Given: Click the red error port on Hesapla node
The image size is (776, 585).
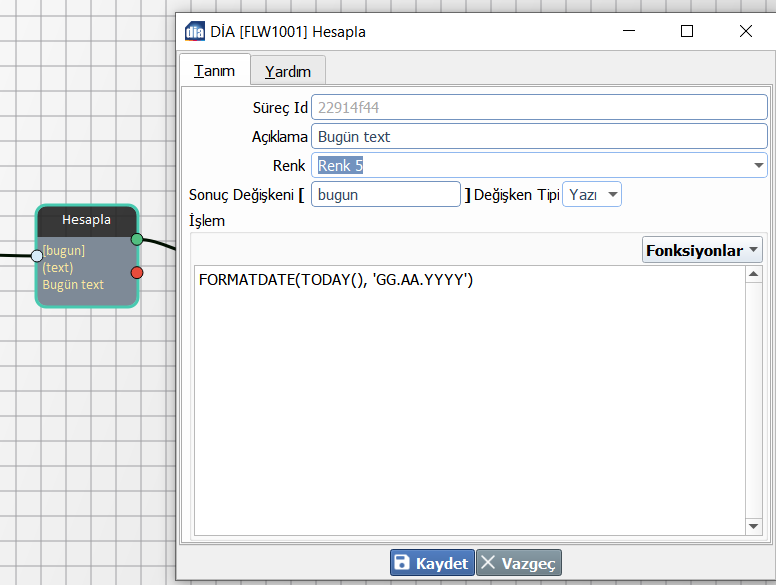Looking at the screenshot, I should pos(137,272).
